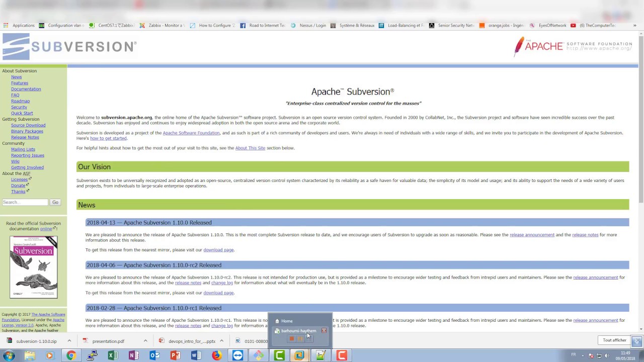Open the Zabbix - Monitor bookmark

[162, 25]
